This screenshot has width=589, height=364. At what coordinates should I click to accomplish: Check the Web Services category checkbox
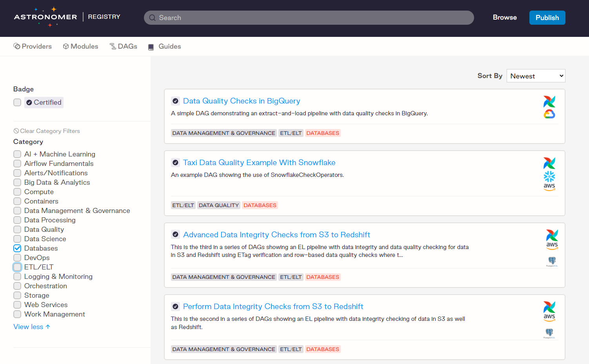point(17,305)
